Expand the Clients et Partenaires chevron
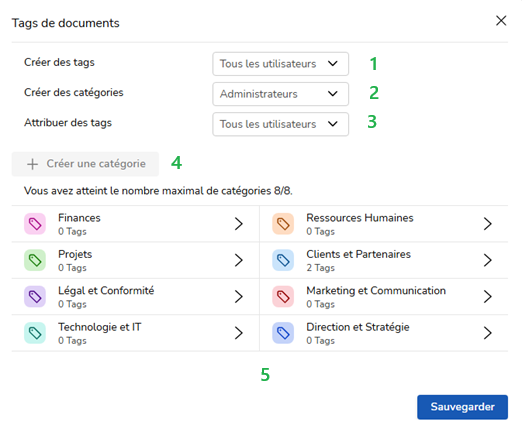Screen dimensions: 522x432 point(487,260)
